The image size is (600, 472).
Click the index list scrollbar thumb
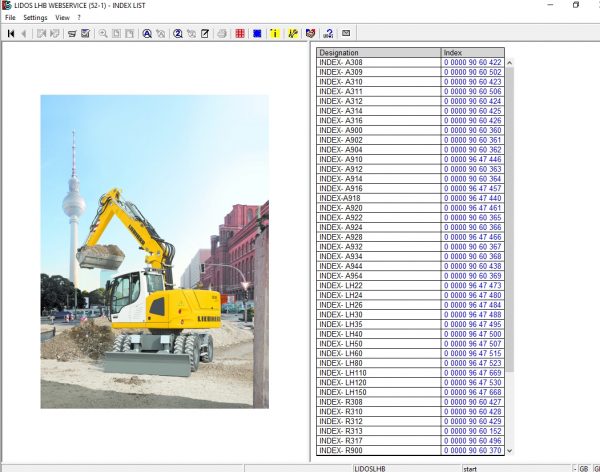(510, 219)
